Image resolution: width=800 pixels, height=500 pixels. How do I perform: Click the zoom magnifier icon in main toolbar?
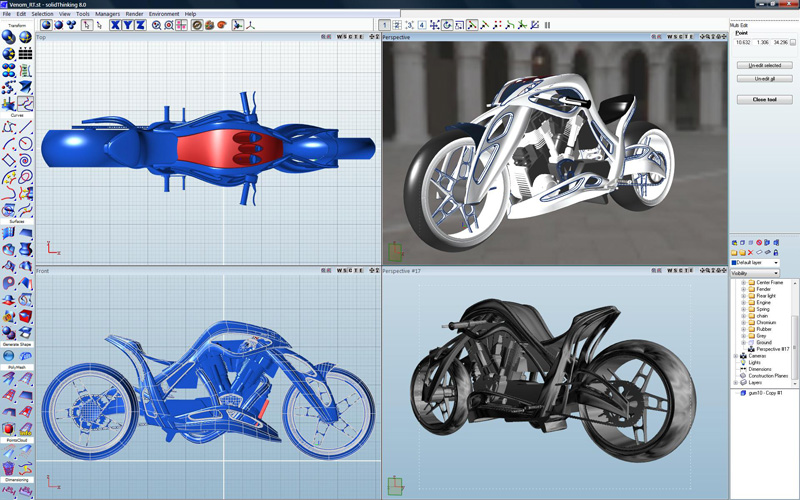click(157, 25)
